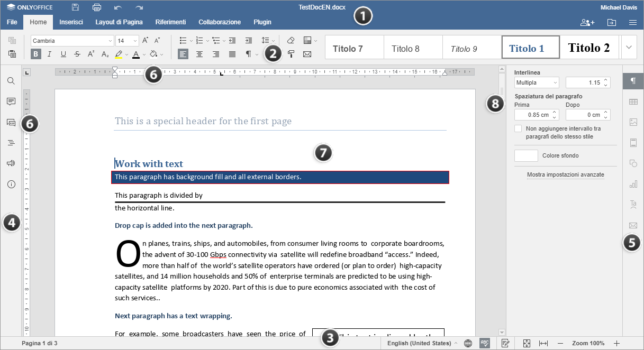Open Text Art settings in right sidebar
This screenshot has height=350, width=644.
click(x=633, y=204)
